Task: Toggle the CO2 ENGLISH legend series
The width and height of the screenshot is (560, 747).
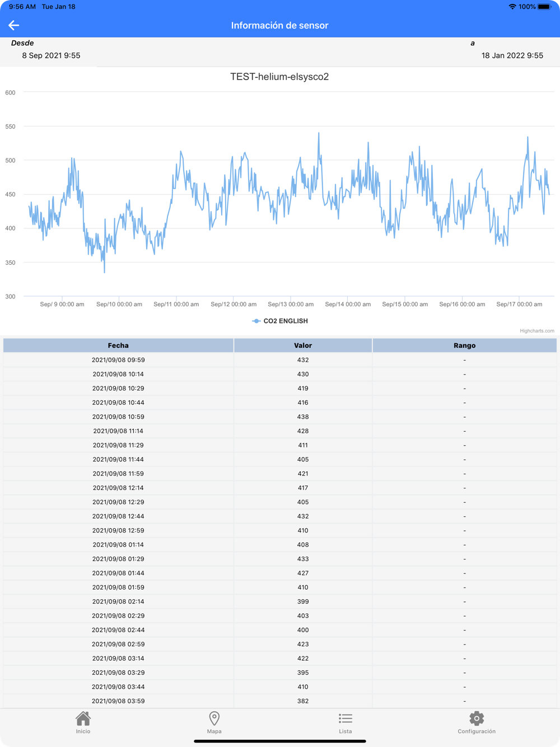Action: 280,321
